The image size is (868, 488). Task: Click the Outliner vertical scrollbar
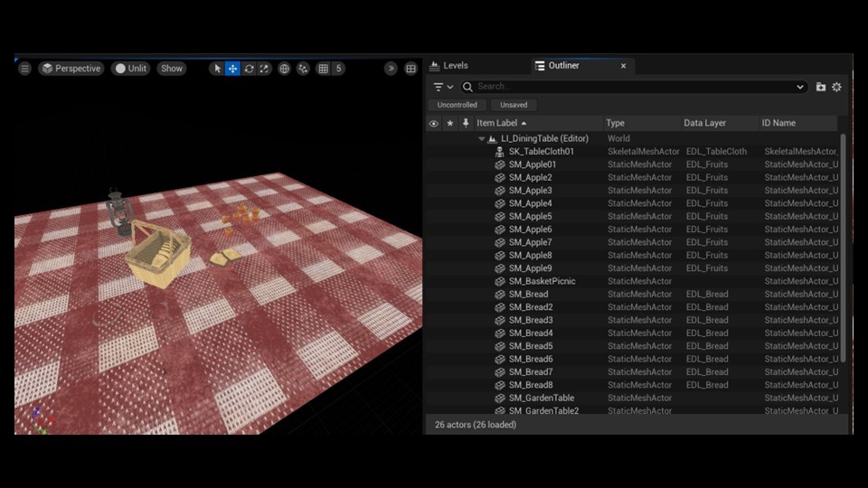pos(843,248)
